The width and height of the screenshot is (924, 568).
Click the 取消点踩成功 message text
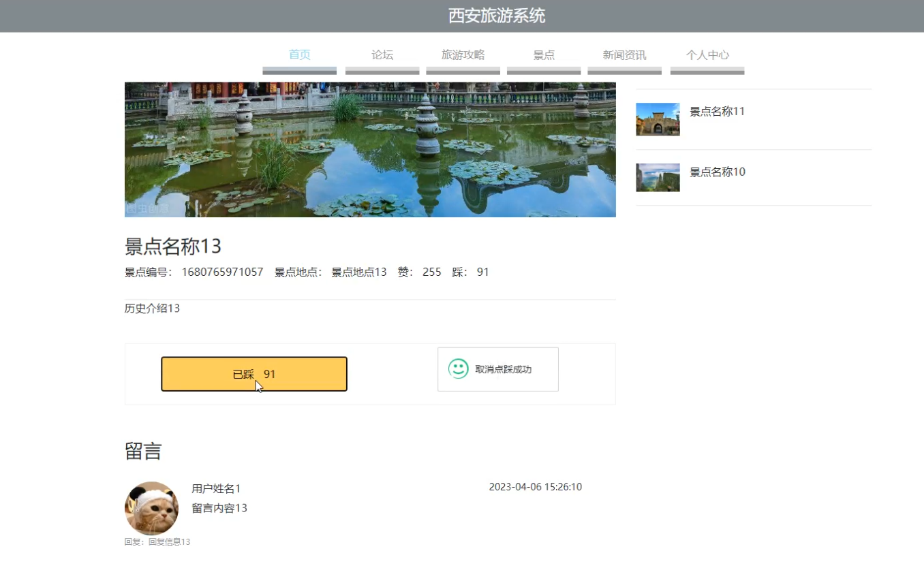[x=504, y=370]
